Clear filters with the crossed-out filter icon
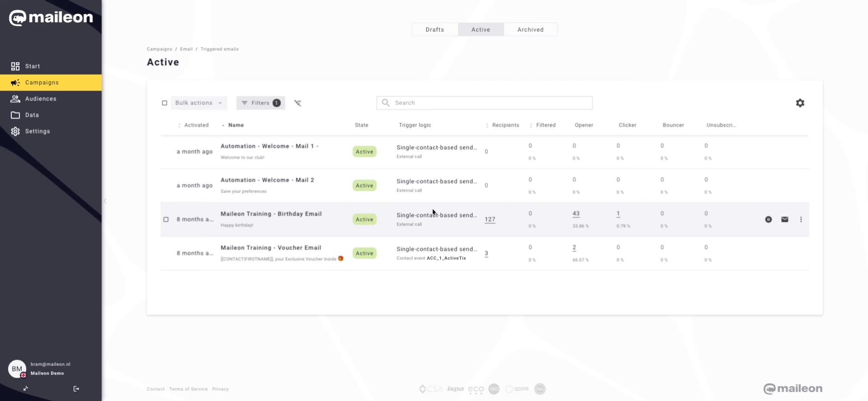This screenshot has height=401, width=868. [x=297, y=103]
